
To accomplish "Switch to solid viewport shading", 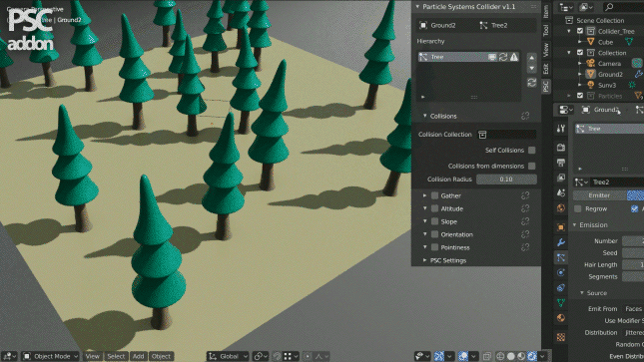I will [511, 356].
